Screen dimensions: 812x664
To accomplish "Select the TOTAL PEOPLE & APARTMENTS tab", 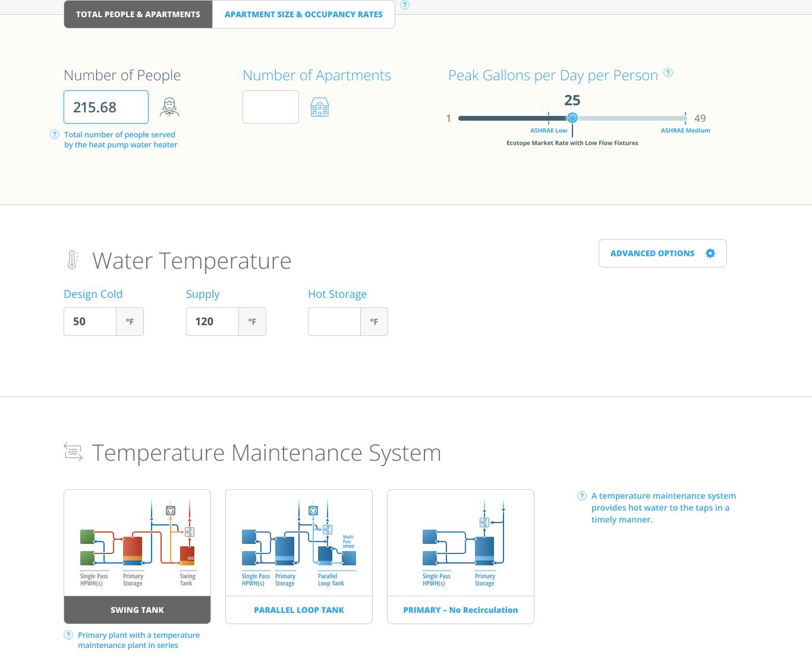I will coord(137,14).
